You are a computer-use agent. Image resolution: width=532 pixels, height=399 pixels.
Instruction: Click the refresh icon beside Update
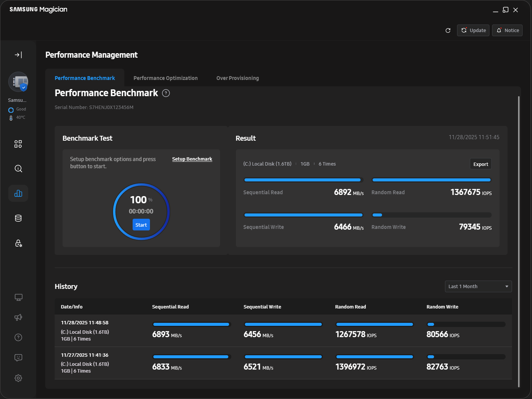point(448,31)
